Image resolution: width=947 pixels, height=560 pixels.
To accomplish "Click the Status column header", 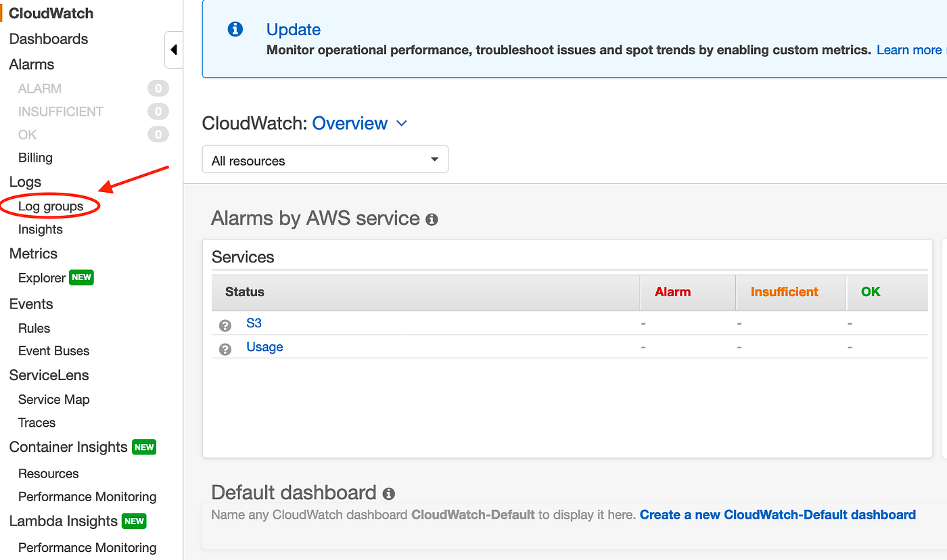I will click(x=245, y=292).
